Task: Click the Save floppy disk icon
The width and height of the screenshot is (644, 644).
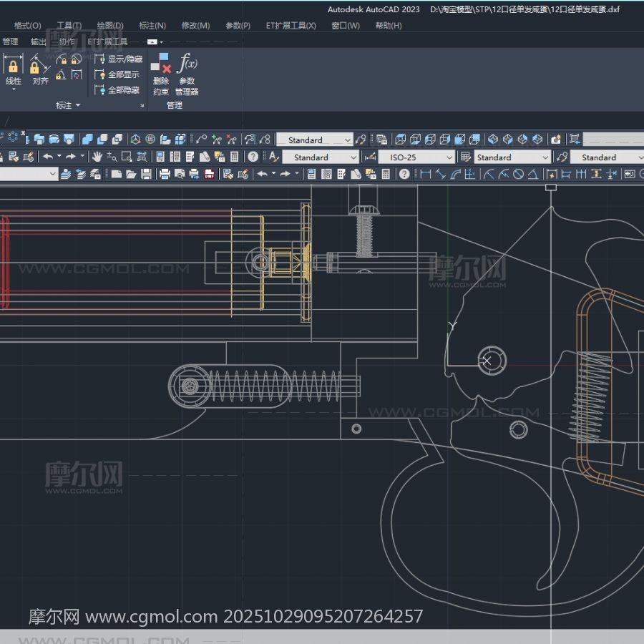Action: (146, 174)
